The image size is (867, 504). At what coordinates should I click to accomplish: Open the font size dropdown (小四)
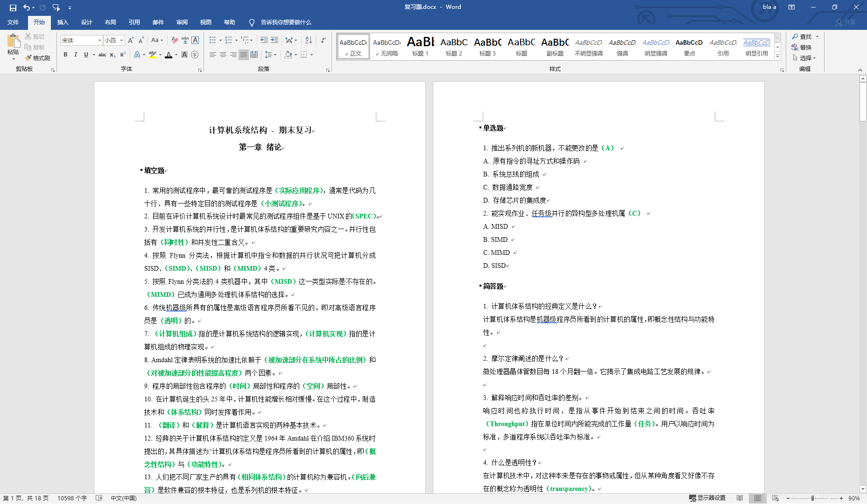121,41
